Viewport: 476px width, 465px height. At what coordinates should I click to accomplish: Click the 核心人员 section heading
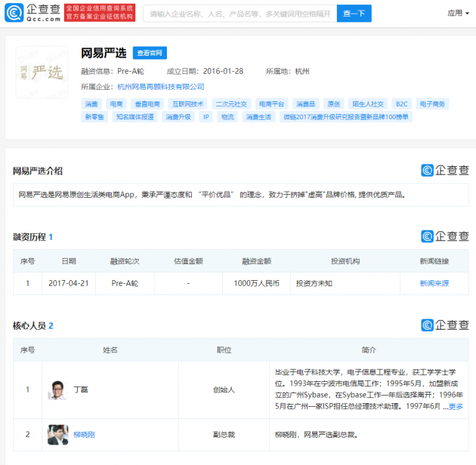click(29, 326)
